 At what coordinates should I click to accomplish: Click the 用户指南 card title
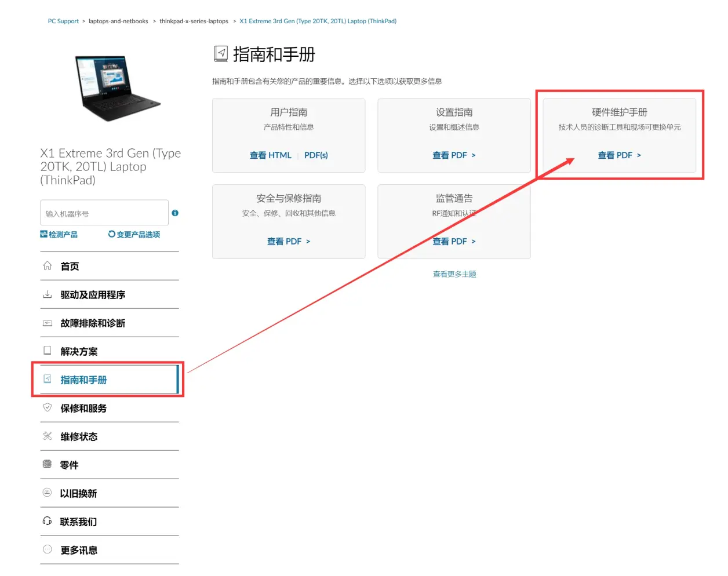pyautogui.click(x=289, y=112)
